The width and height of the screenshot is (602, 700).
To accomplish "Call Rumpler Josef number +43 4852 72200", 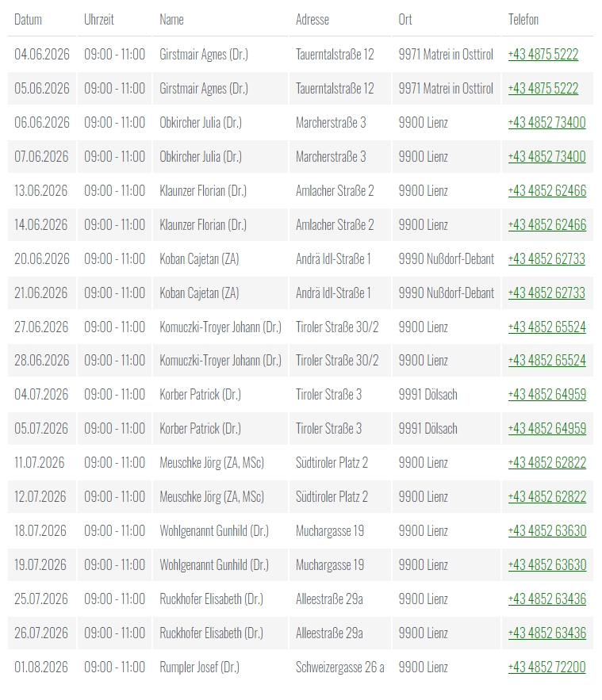I will 546,667.
